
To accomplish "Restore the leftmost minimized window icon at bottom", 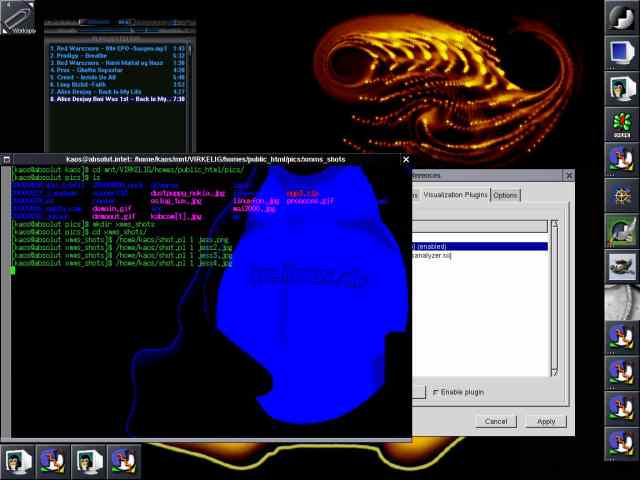I will click(x=17, y=461).
